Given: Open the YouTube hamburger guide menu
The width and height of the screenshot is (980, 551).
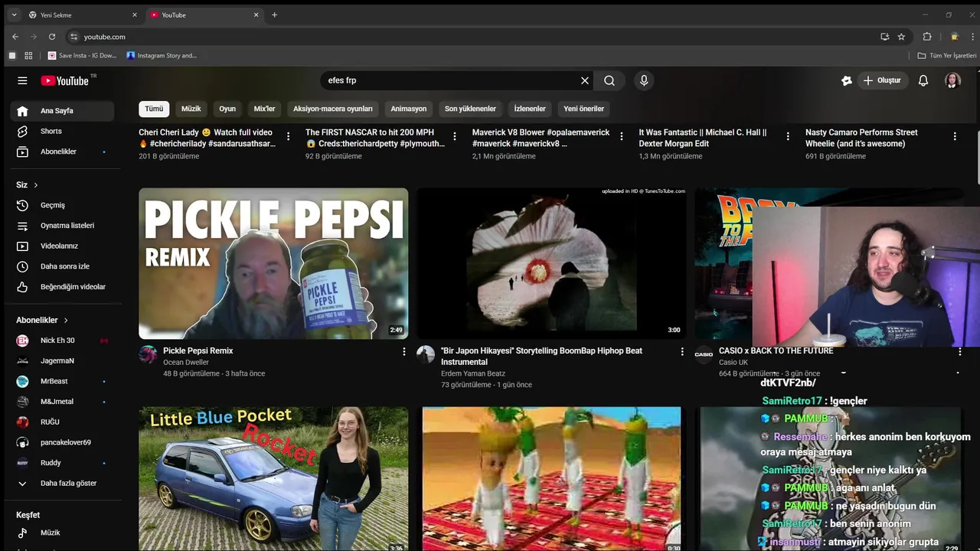Looking at the screenshot, I should (22, 80).
